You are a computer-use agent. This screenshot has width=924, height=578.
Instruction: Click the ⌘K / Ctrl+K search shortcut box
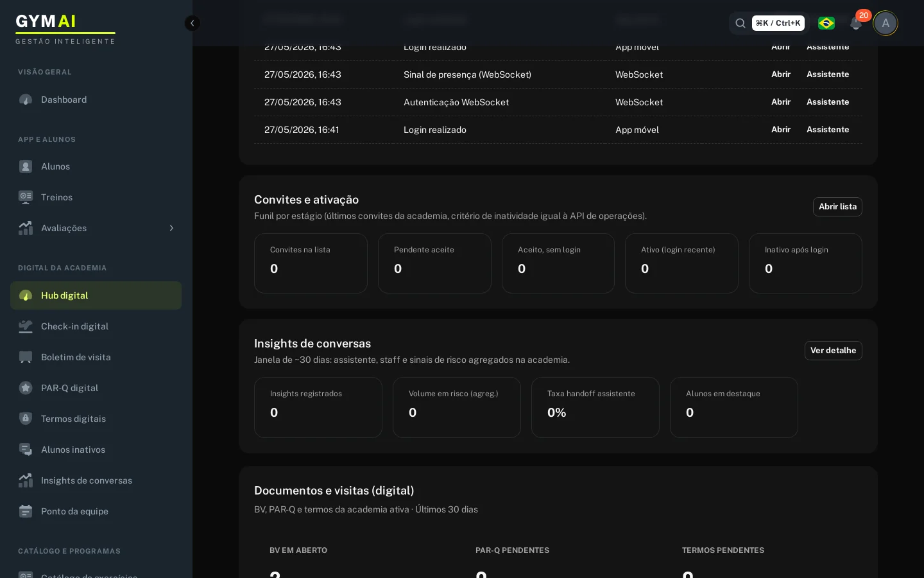[x=778, y=23]
